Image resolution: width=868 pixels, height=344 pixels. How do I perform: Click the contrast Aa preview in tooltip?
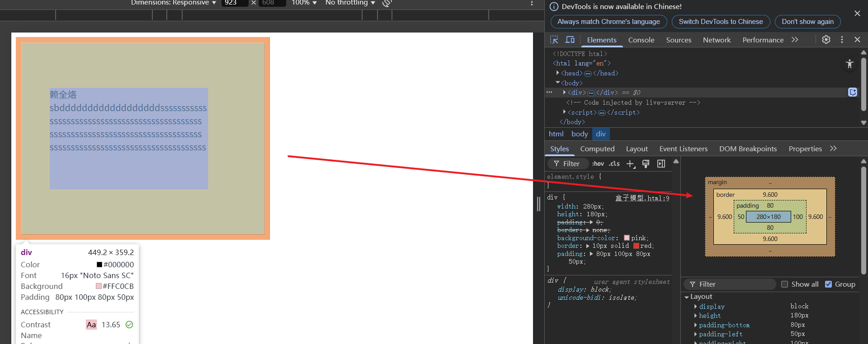point(91,325)
